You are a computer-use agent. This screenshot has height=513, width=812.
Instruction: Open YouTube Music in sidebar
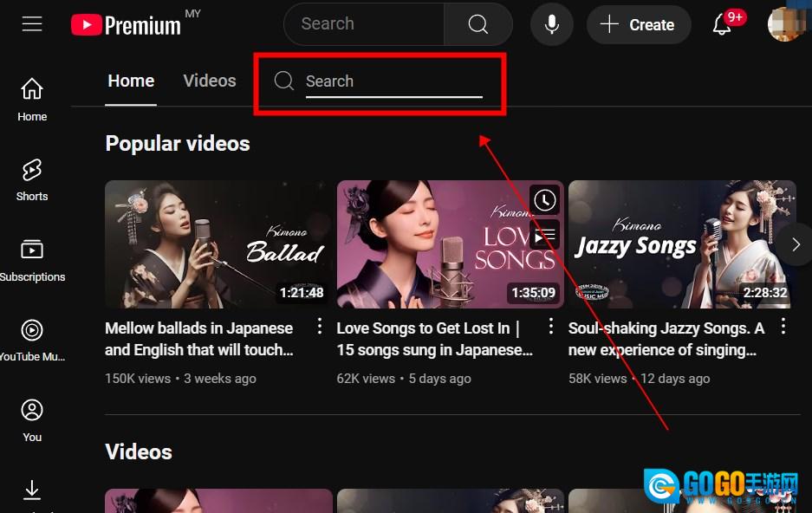[x=32, y=340]
